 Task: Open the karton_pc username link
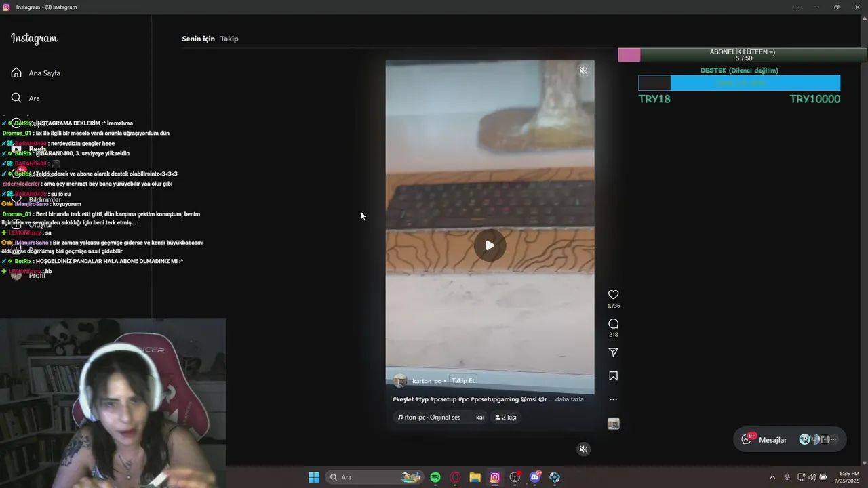tap(427, 381)
